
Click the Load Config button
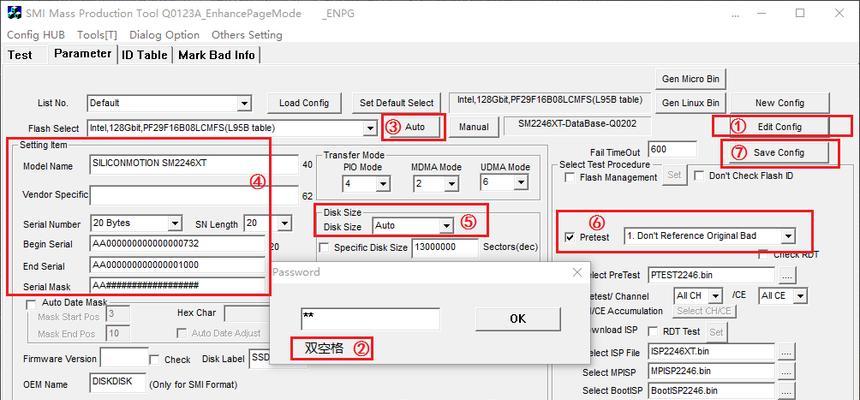click(x=304, y=103)
